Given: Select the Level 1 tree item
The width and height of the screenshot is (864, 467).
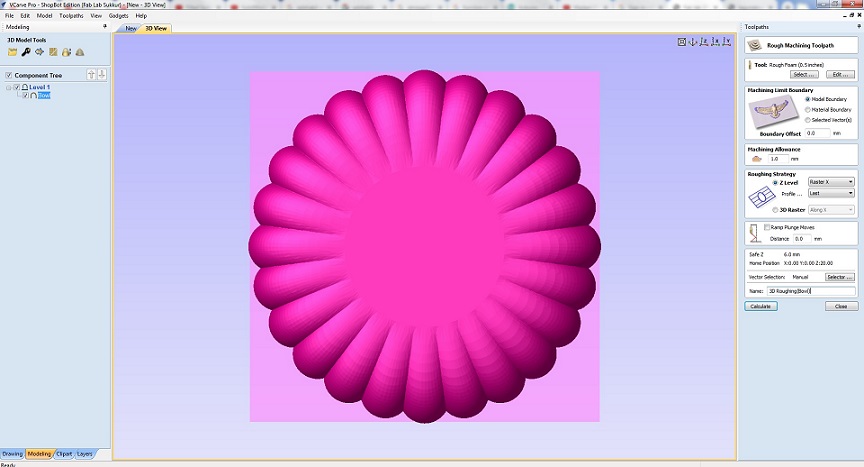Looking at the screenshot, I should tap(40, 87).
